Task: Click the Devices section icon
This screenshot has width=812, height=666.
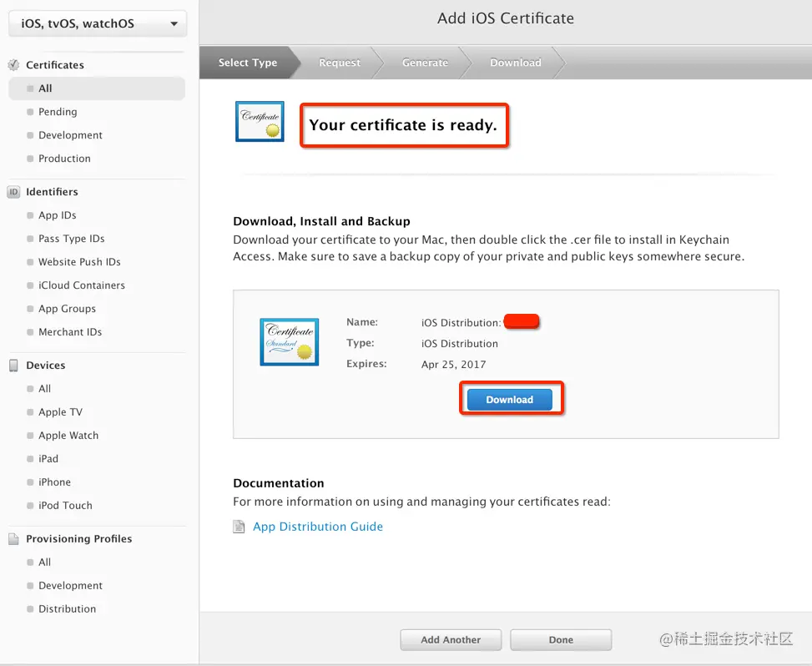Action: click(x=13, y=365)
